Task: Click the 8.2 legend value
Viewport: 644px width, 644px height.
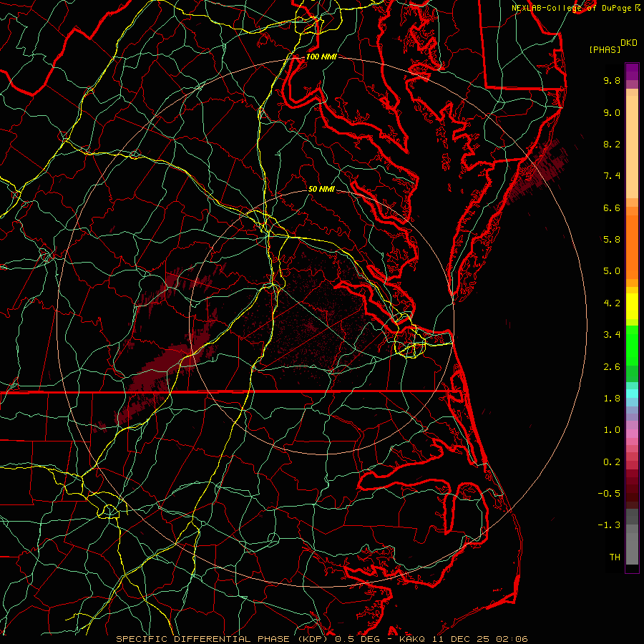Action: [x=612, y=144]
